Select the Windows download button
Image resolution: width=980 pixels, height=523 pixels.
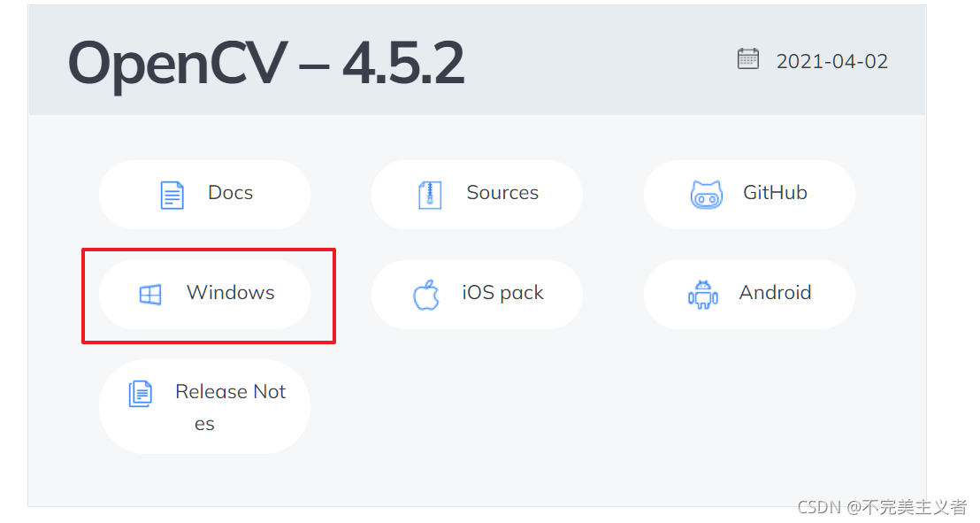pos(204,295)
